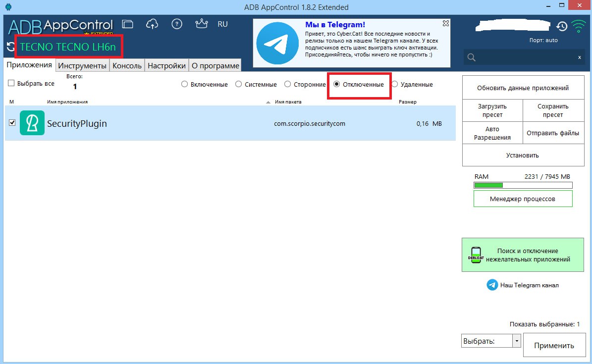The image size is (592, 364).
Task: Open the Настройки tab
Action: pyautogui.click(x=166, y=66)
